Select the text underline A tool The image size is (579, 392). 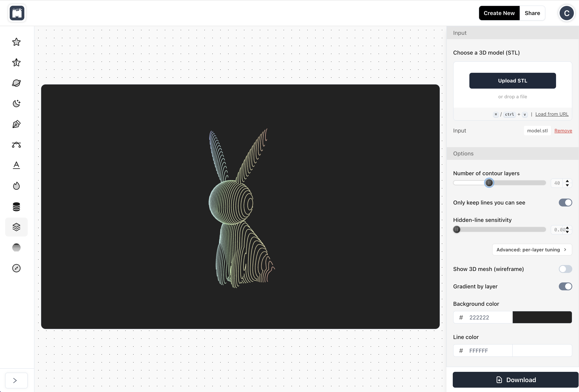pos(16,165)
